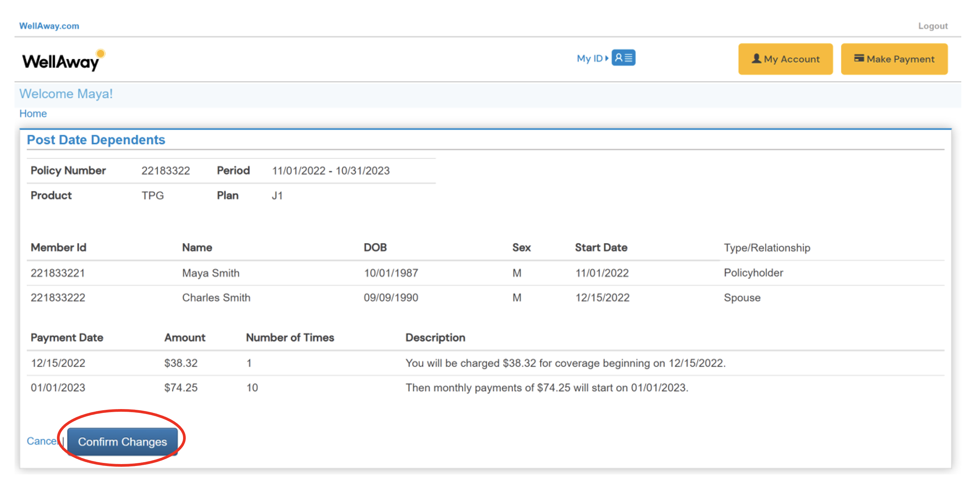Click the Sex column header
The image size is (980, 495).
click(521, 247)
